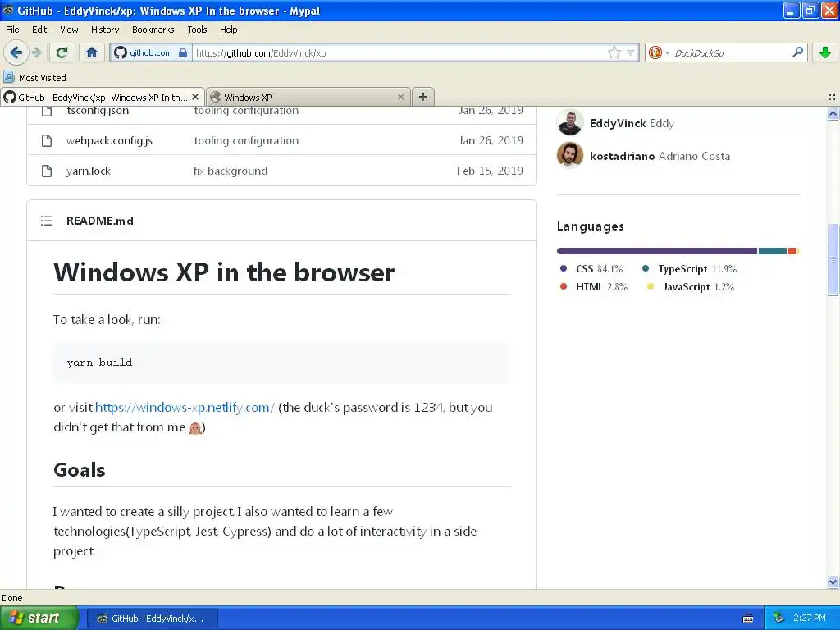Select the GitHub - EddyVinck/xp tab

click(103, 97)
